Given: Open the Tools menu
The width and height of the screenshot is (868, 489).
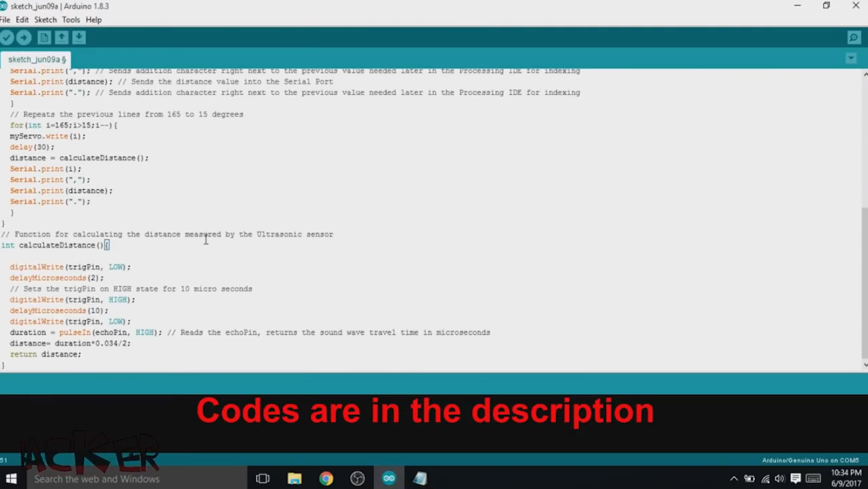Looking at the screenshot, I should [x=71, y=20].
